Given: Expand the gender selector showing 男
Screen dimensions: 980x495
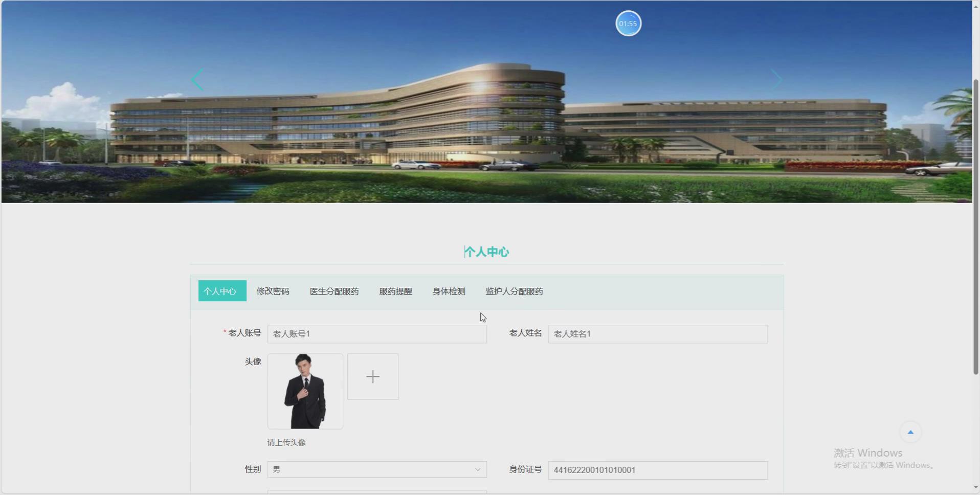Looking at the screenshot, I should [376, 469].
